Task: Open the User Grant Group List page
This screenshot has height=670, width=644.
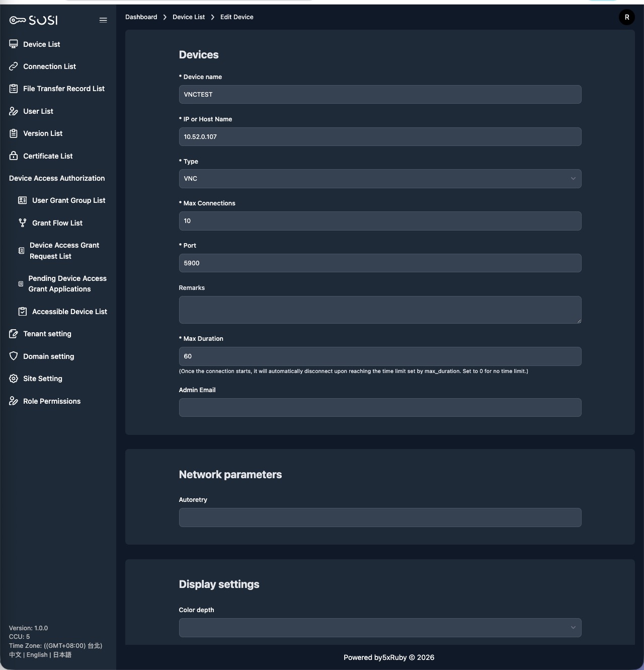Action: pos(69,200)
